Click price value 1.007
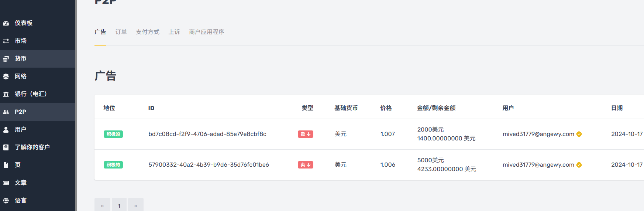The height and width of the screenshot is (211, 644). click(x=388, y=134)
